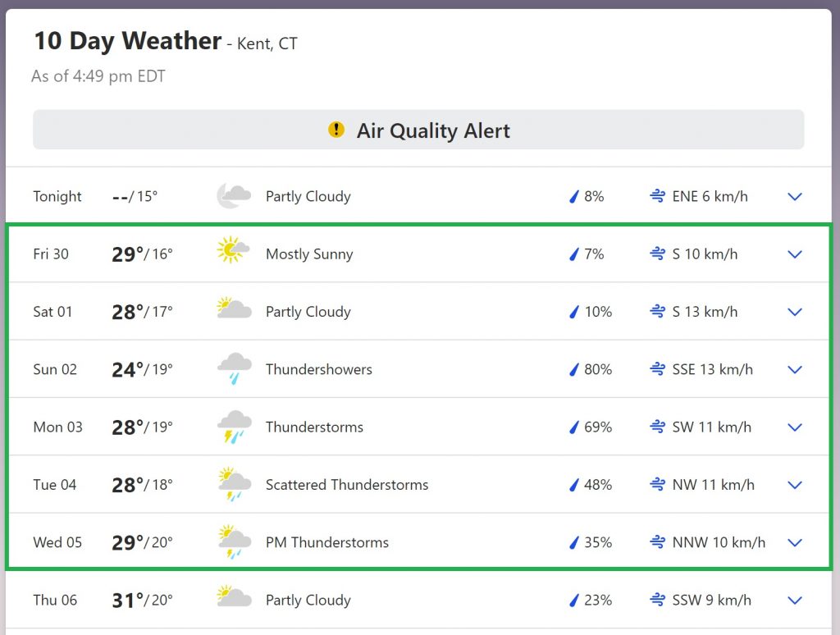Expand the Fri 30 forecast row
The image size is (840, 635).
pyautogui.click(x=794, y=254)
